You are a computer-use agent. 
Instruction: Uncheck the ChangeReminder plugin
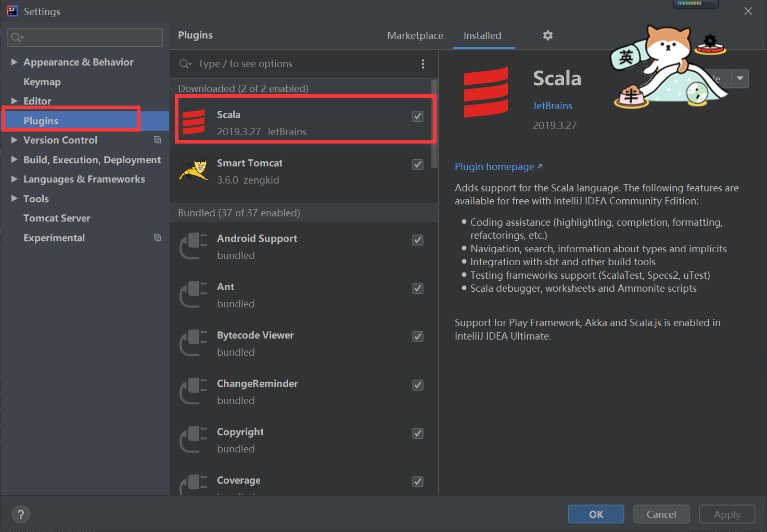tap(418, 385)
